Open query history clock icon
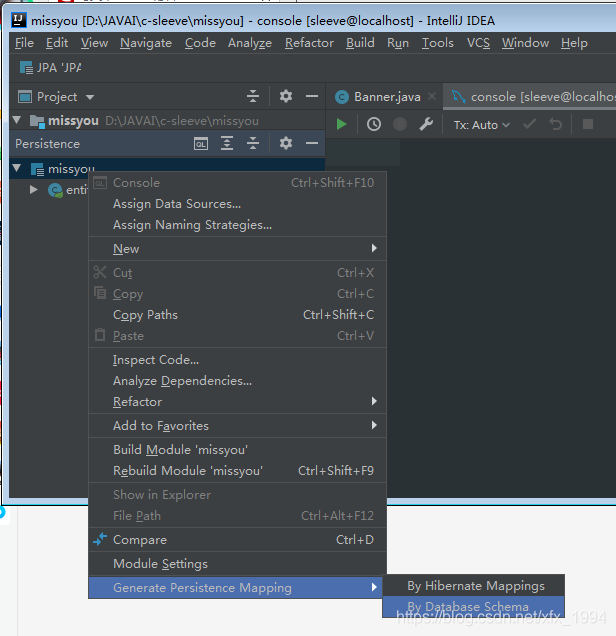The height and width of the screenshot is (636, 616). point(373,124)
